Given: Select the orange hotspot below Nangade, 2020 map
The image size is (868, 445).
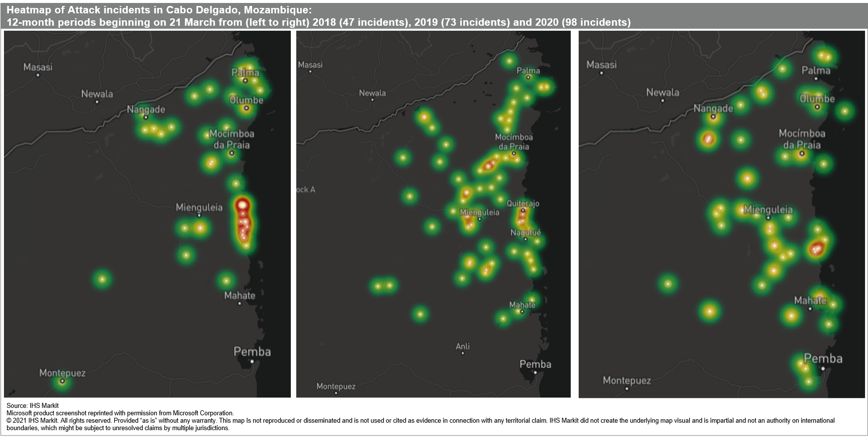Looking at the screenshot, I should pyautogui.click(x=708, y=139).
